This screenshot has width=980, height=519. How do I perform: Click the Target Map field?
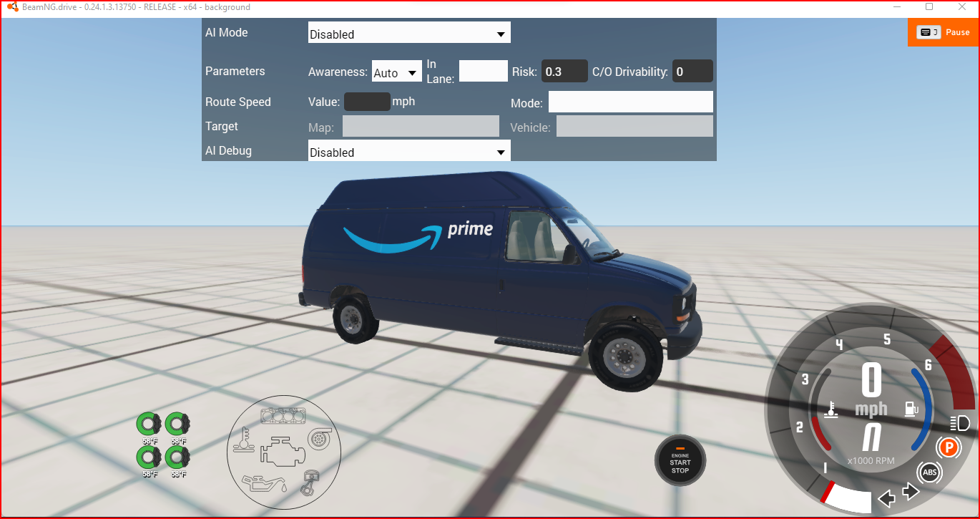(x=421, y=127)
